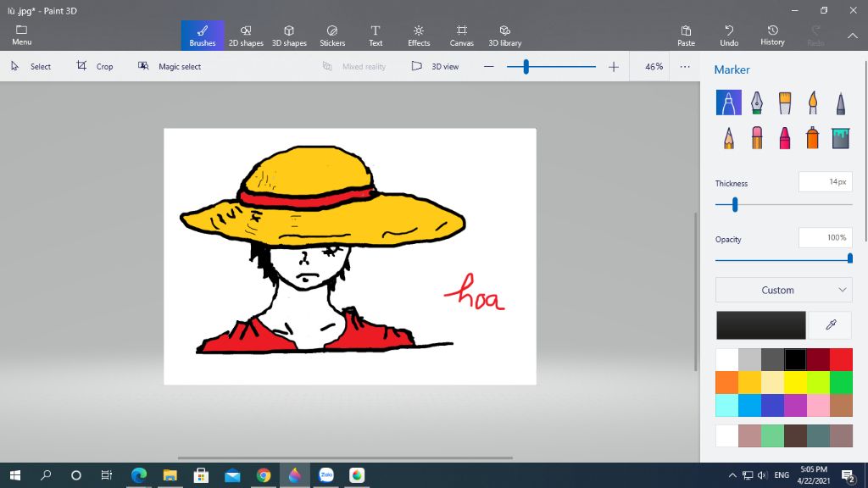The height and width of the screenshot is (488, 868).
Task: Select the Pixel pen brush
Action: [x=840, y=103]
